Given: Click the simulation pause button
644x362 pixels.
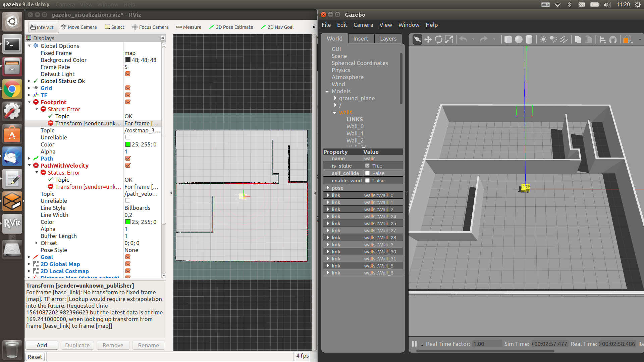Looking at the screenshot, I should click(414, 344).
